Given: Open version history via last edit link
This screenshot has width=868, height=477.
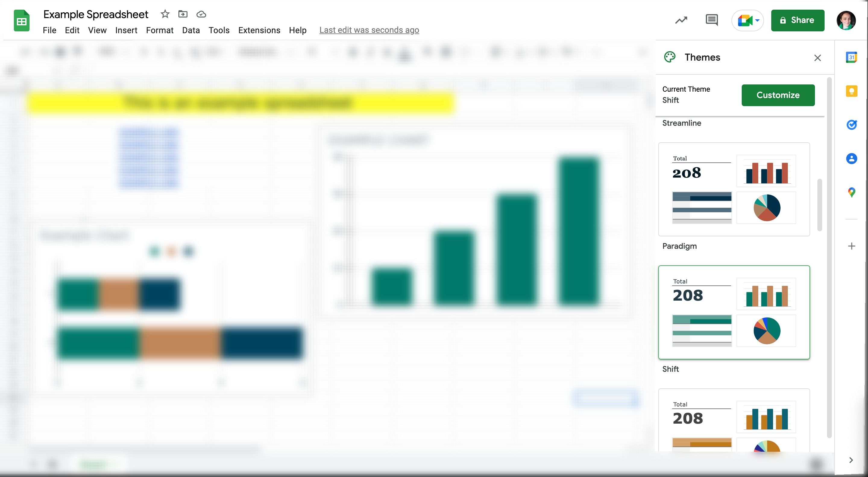Looking at the screenshot, I should tap(369, 30).
